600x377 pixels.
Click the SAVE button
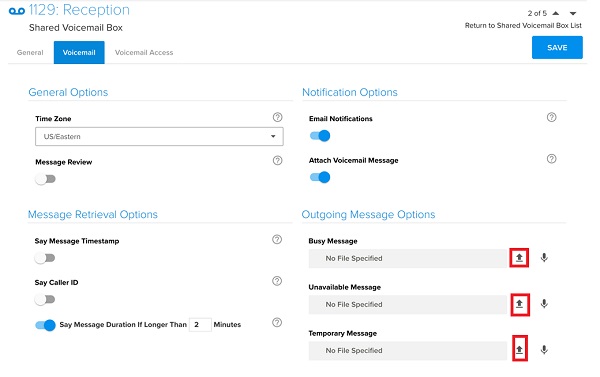[557, 47]
